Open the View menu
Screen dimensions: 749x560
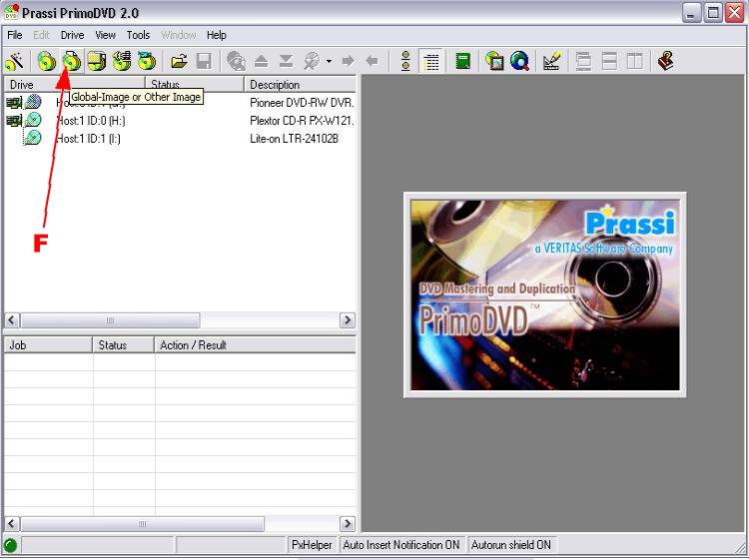pyautogui.click(x=105, y=35)
